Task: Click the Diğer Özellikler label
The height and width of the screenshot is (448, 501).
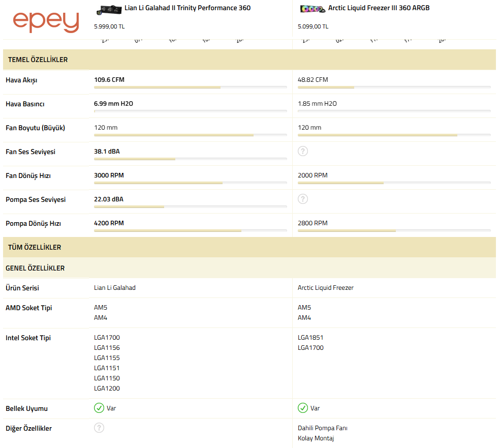Action: (28, 428)
